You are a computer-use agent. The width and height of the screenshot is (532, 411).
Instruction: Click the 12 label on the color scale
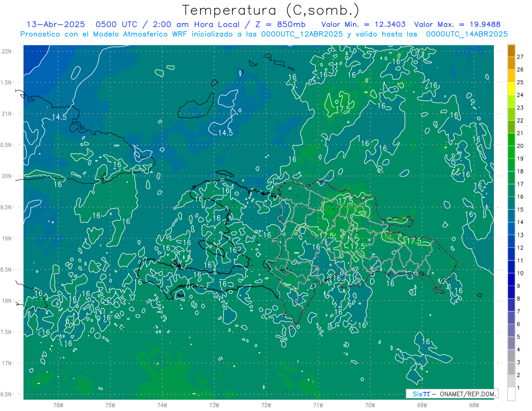pos(520,247)
